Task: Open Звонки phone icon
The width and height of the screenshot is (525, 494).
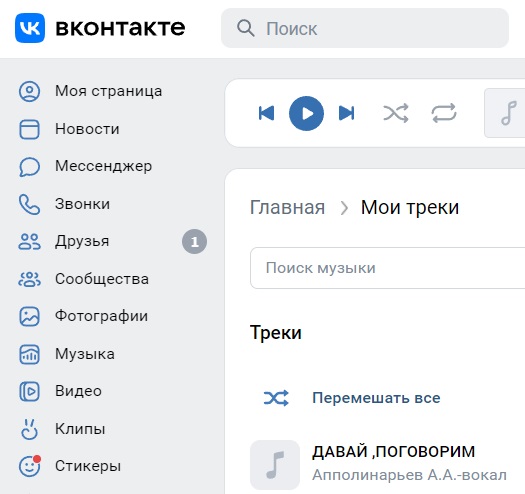Action: [29, 204]
